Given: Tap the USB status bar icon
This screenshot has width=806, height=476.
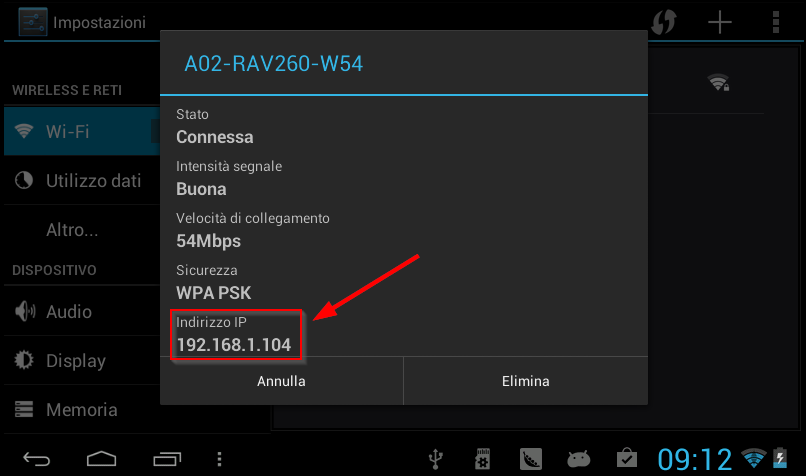Looking at the screenshot, I should pos(436,459).
